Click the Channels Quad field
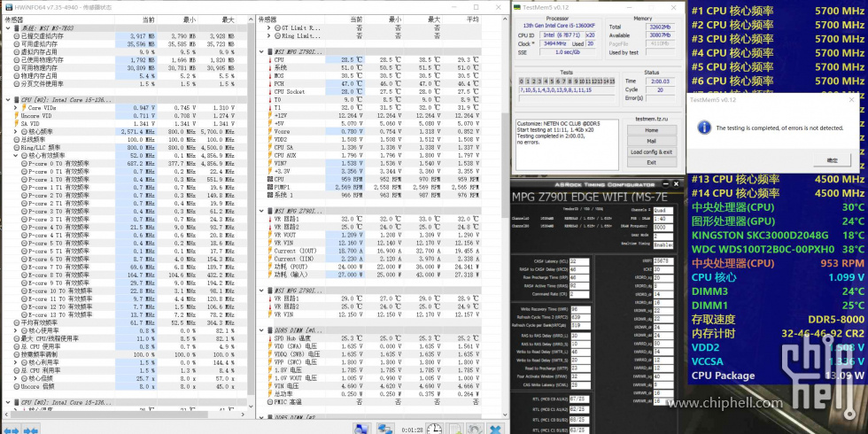Image resolution: width=868 pixels, height=434 pixels. pos(663,211)
